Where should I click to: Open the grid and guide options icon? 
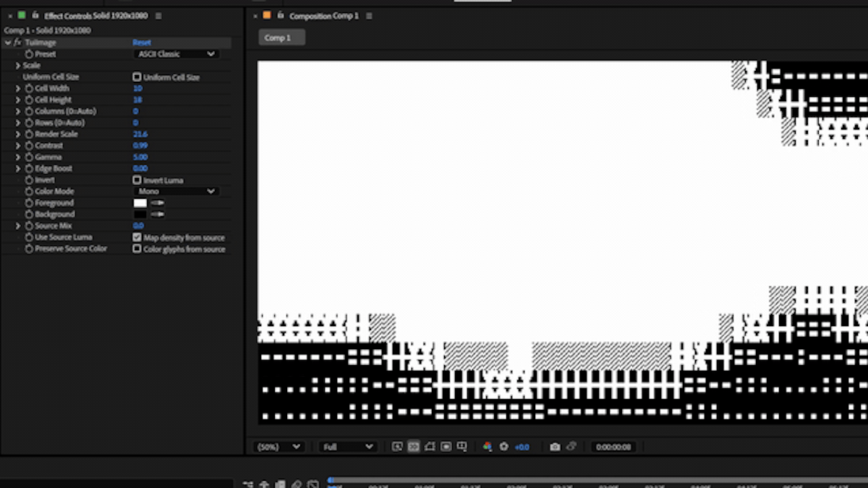[462, 447]
